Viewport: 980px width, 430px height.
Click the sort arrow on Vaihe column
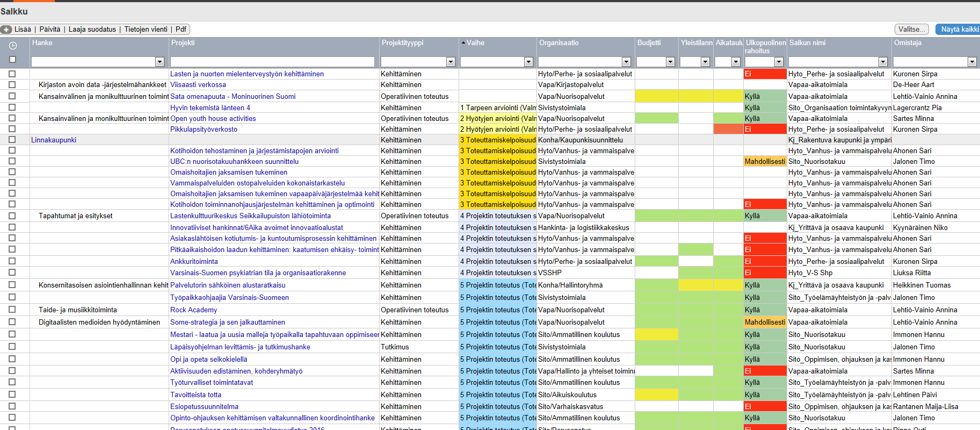click(463, 43)
